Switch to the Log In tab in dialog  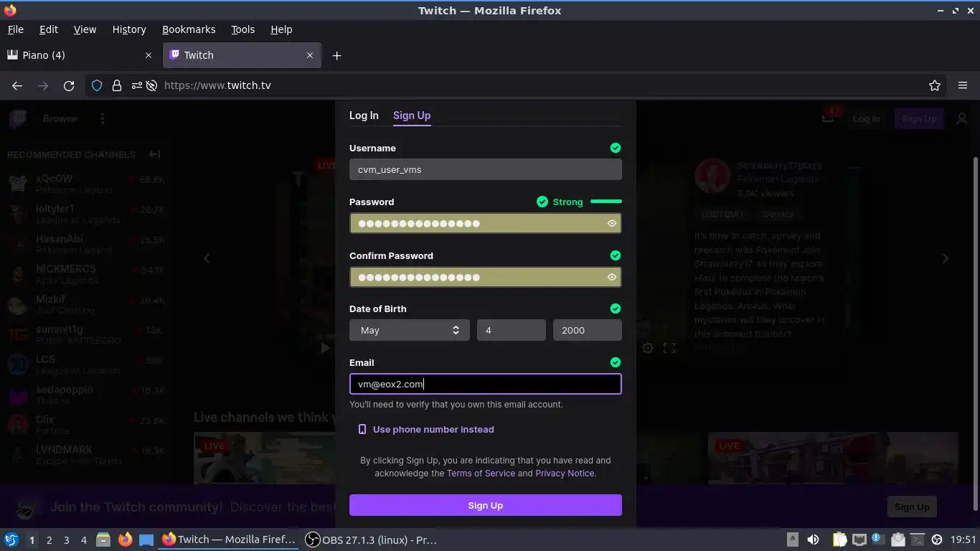tap(364, 116)
